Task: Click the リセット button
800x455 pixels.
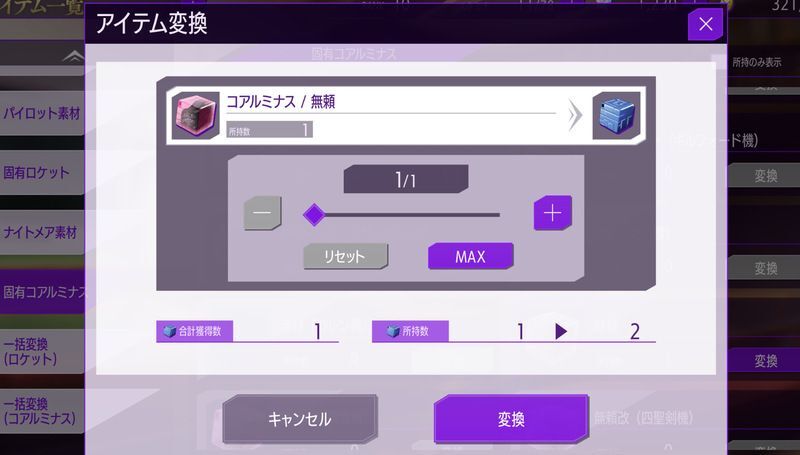Action: (345, 256)
